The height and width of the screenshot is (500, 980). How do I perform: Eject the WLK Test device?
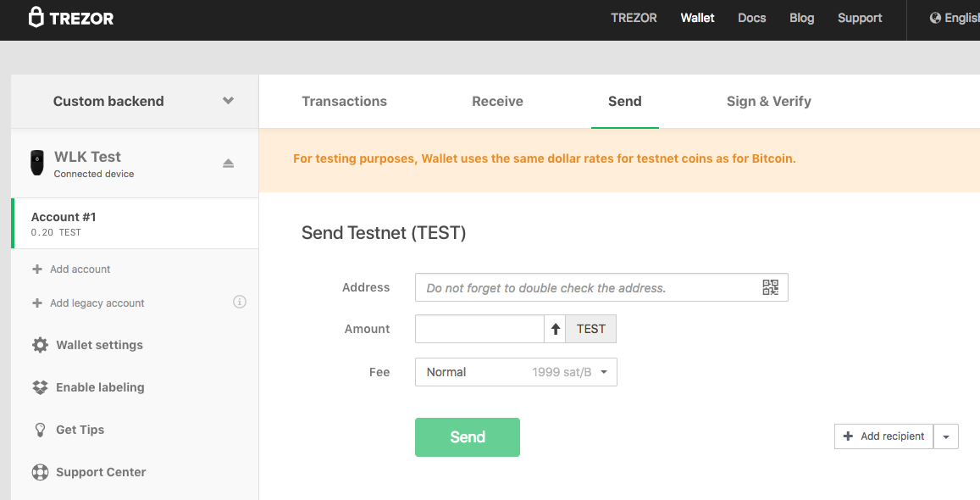(x=228, y=164)
